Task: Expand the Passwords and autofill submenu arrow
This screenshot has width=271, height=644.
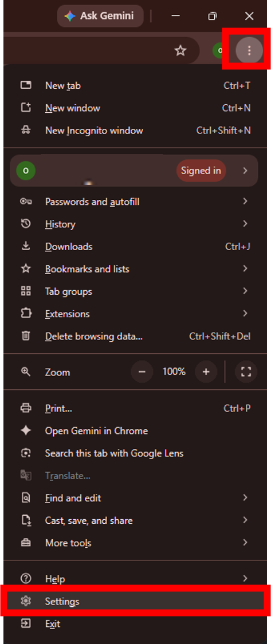Action: click(x=245, y=202)
